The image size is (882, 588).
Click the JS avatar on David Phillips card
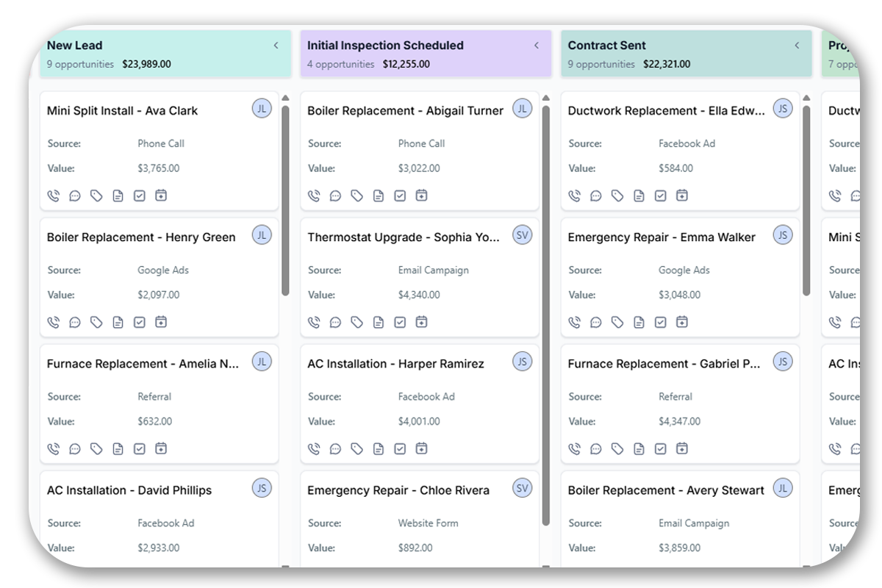pos(262,488)
